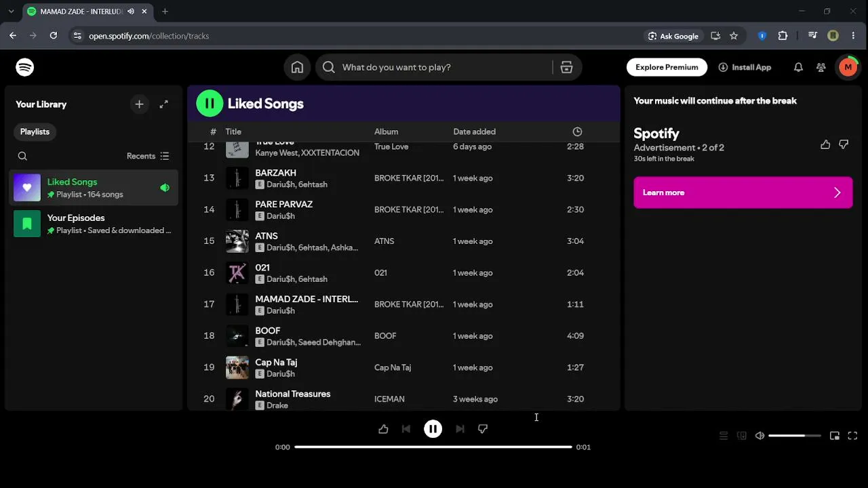This screenshot has height=488, width=868.
Task: Open Your Episodes in the library
Action: 95,224
